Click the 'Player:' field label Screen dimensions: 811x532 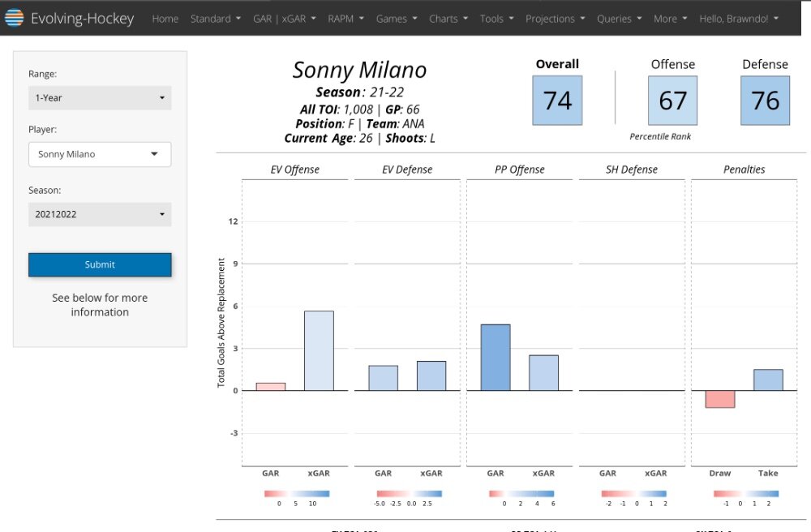(x=42, y=130)
